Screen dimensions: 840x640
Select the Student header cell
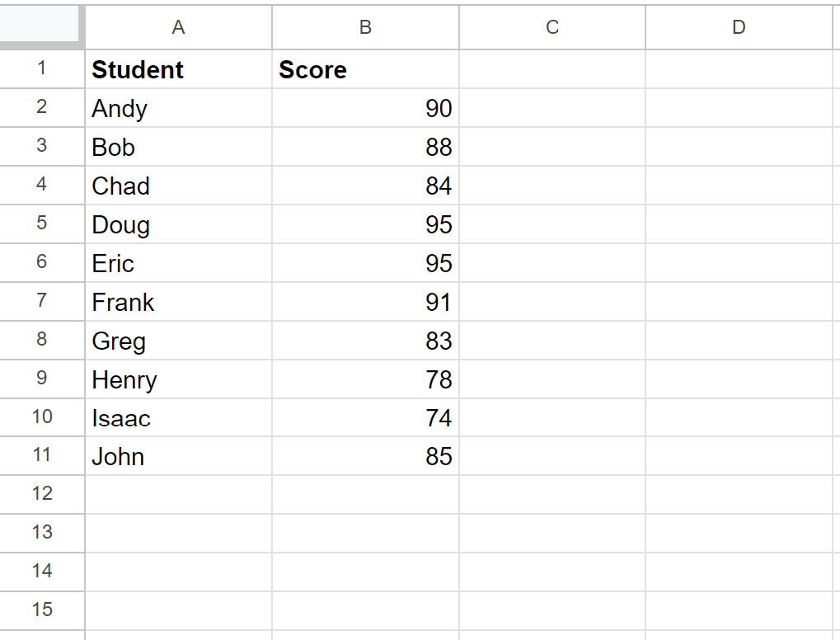coord(177,69)
